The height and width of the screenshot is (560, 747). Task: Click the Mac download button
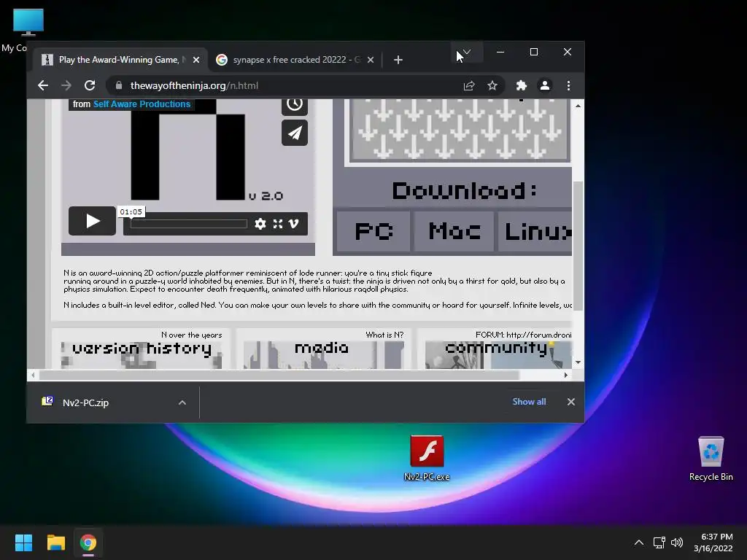click(454, 231)
